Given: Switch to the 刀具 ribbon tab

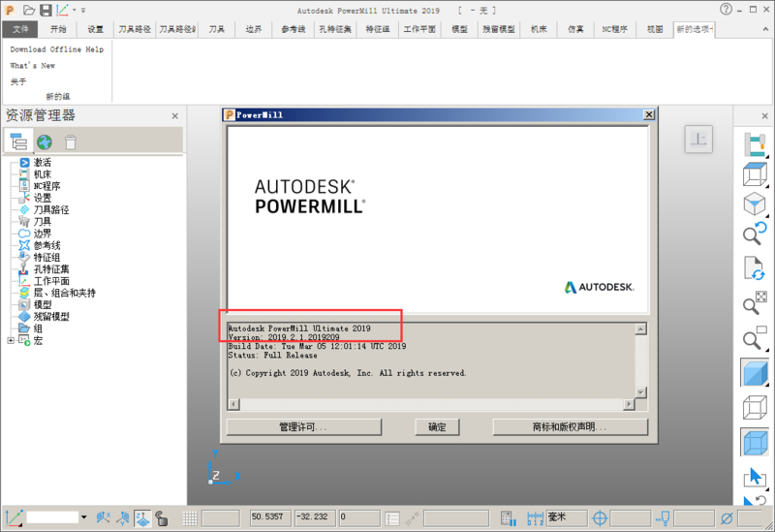Looking at the screenshot, I should coord(216,29).
